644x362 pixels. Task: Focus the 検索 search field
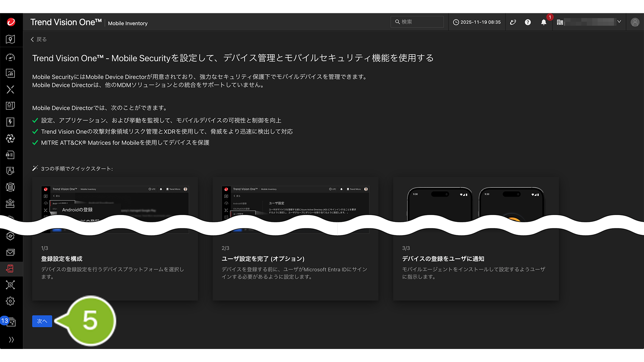click(420, 22)
